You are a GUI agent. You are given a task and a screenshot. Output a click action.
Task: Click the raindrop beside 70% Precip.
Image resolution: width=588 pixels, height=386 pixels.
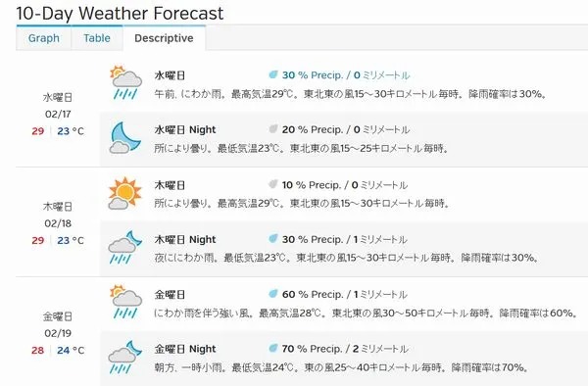click(x=273, y=349)
